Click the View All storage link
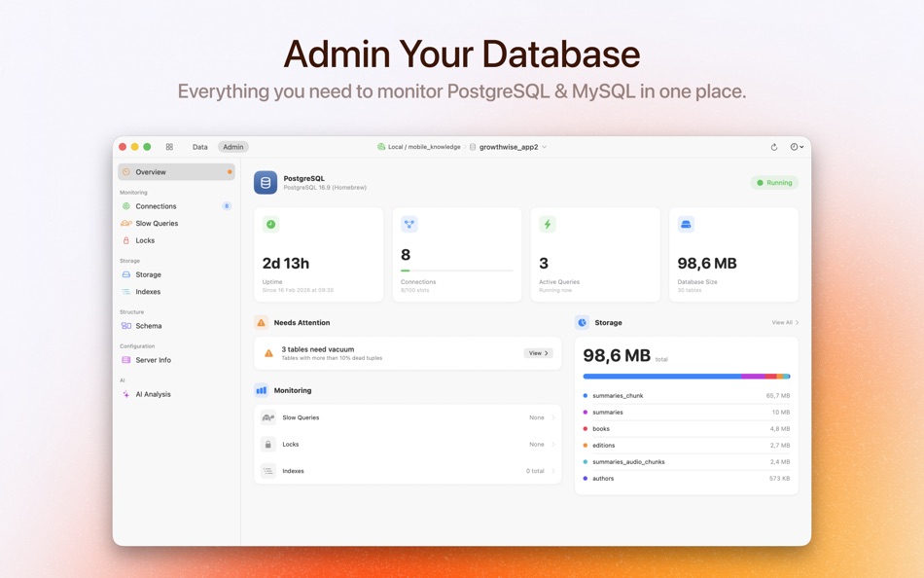This screenshot has height=578, width=924. (782, 322)
